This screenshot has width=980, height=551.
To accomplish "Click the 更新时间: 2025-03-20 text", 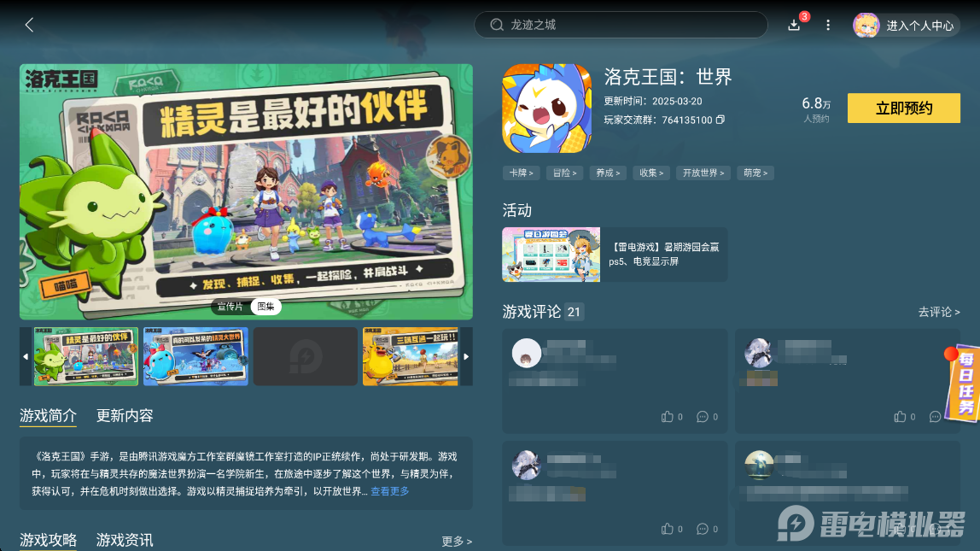I will pos(652,102).
